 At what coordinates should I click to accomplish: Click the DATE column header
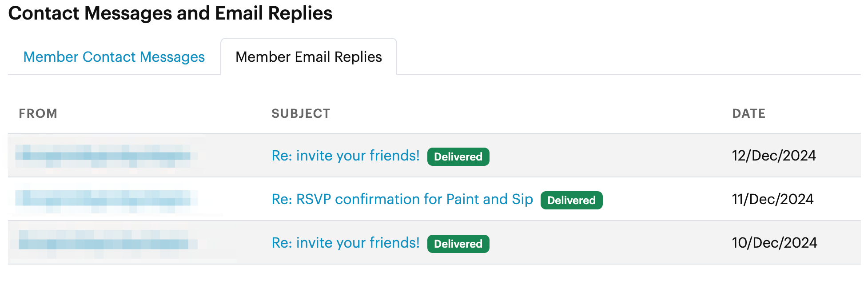749,114
